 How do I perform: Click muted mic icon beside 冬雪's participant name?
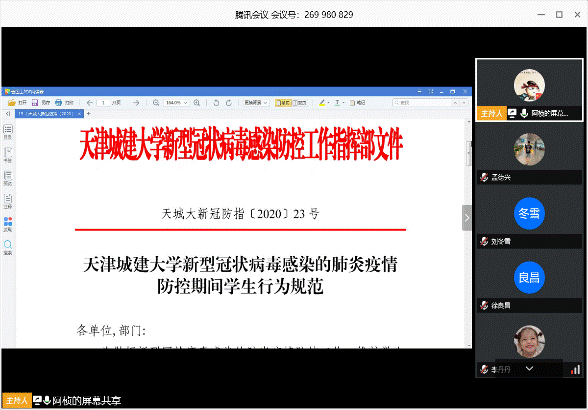pos(484,241)
